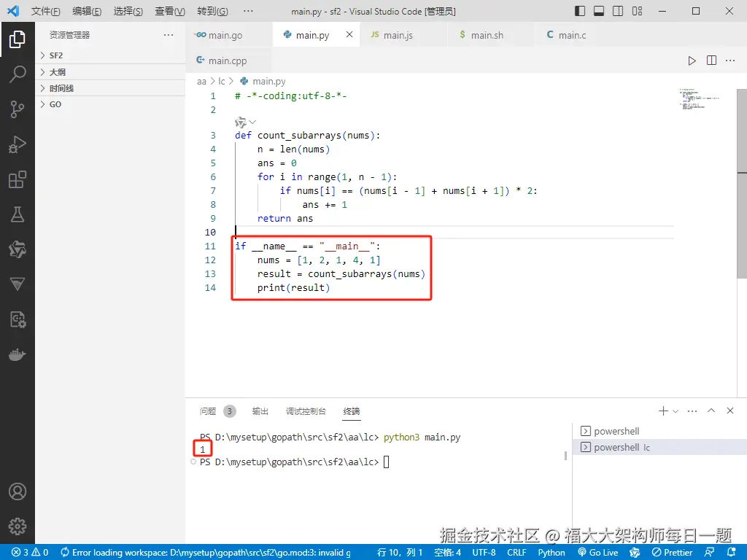Open the 调试控制台 debug console tab

[306, 411]
